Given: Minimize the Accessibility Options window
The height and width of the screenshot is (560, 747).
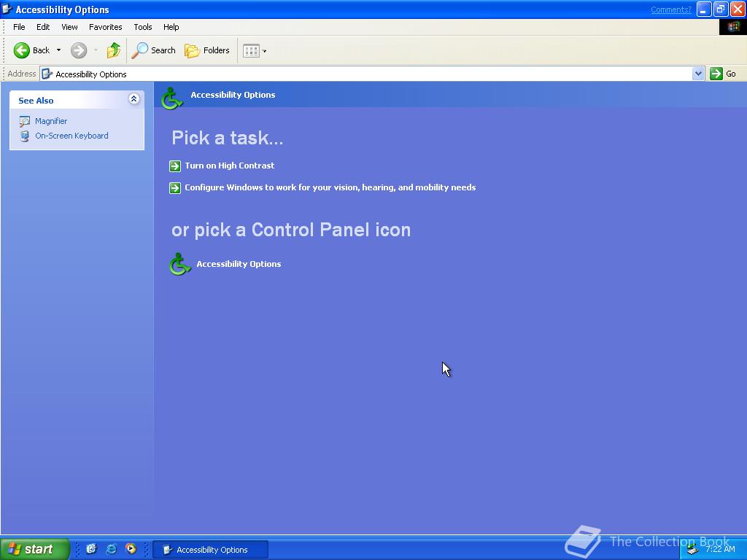Looking at the screenshot, I should click(704, 9).
